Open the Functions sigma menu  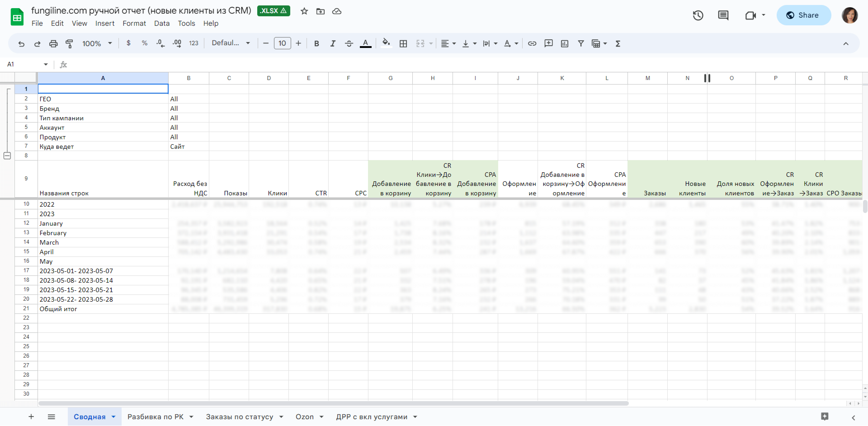click(618, 43)
